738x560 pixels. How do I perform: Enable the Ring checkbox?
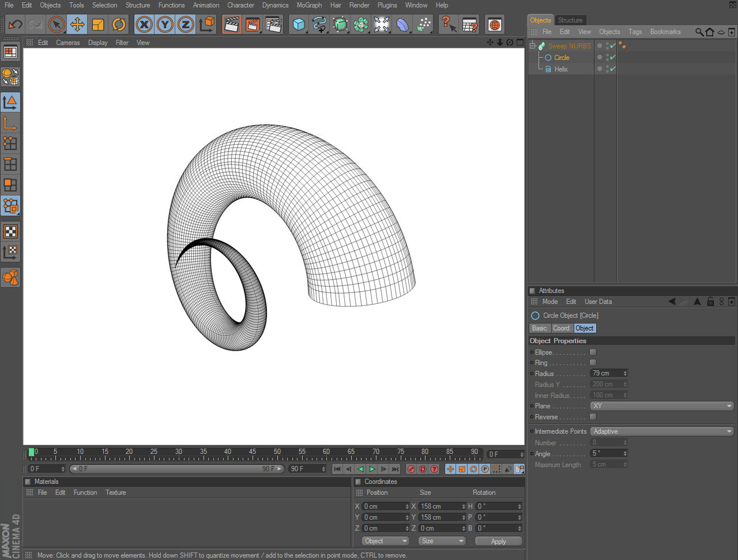(593, 363)
